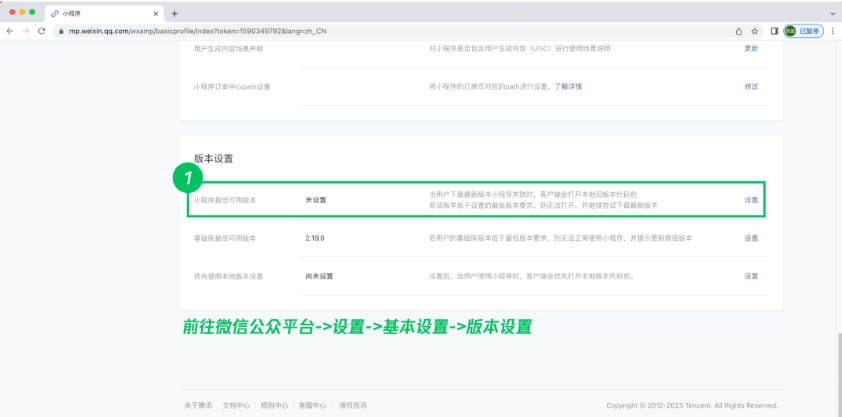Viewport: 842px width, 417px height.
Task: Open a new tab with the plus button
Action: point(174,13)
